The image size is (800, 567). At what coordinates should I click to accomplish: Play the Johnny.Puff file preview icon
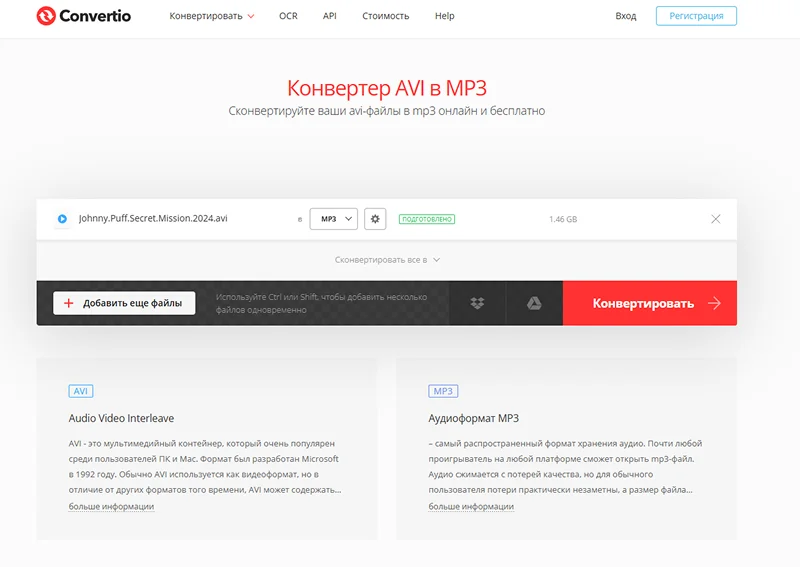(62, 219)
